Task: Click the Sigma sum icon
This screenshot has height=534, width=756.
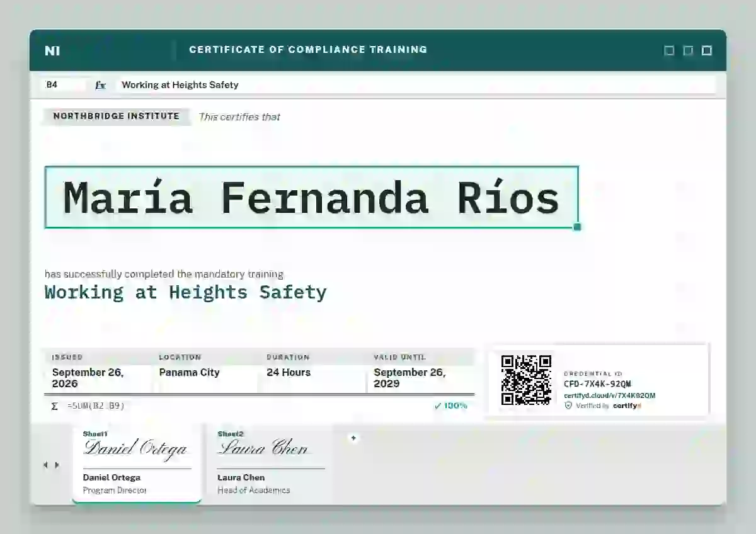Action: (54, 406)
